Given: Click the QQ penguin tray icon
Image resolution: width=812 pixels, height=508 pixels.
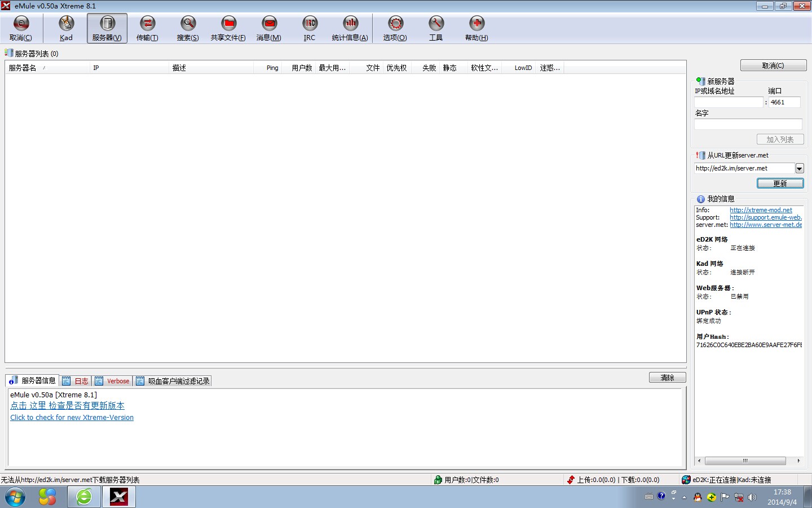Looking at the screenshot, I should (x=698, y=497).
